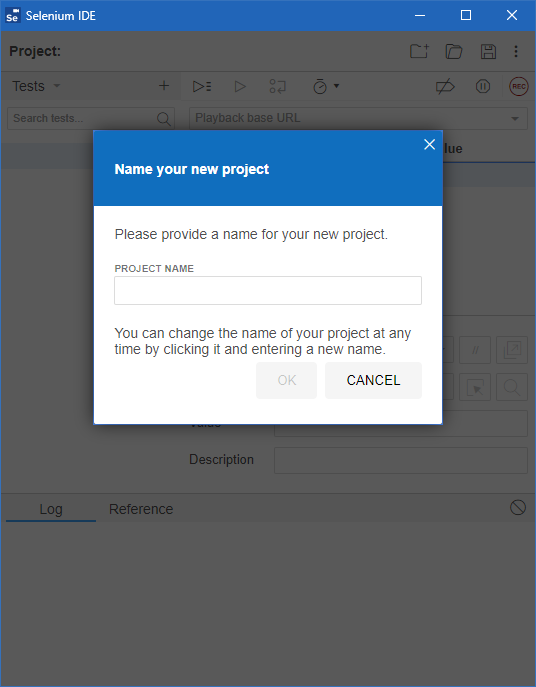536x687 pixels.
Task: Open the test execution speed timer
Action: pos(326,86)
